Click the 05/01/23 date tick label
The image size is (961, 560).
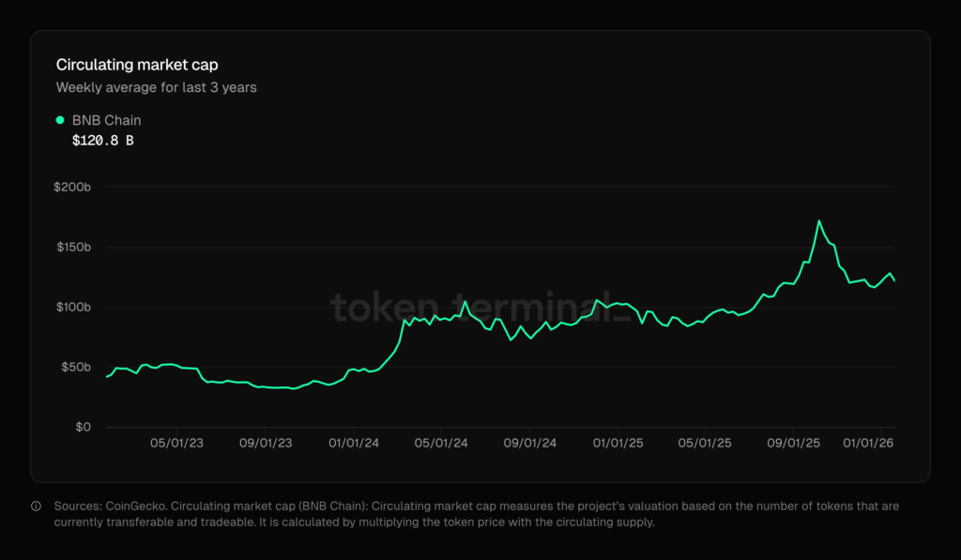click(177, 442)
